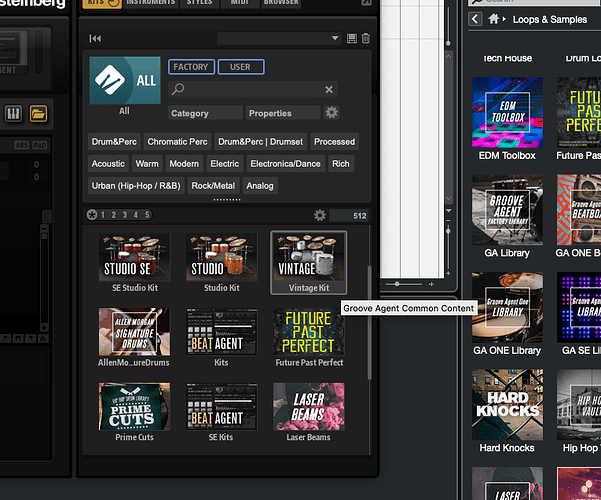Image resolution: width=601 pixels, height=500 pixels.
Task: Click the previous preset skip-back icon
Action: point(95,38)
